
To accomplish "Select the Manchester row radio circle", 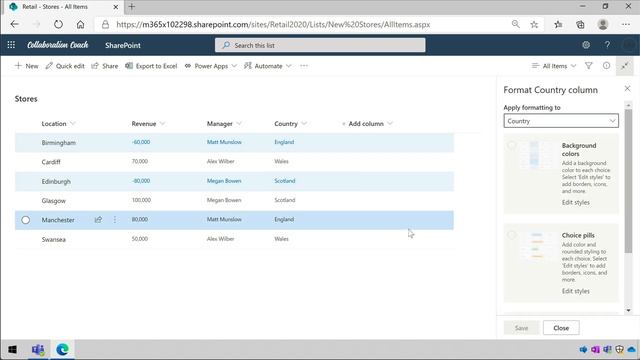I will coord(25,220).
